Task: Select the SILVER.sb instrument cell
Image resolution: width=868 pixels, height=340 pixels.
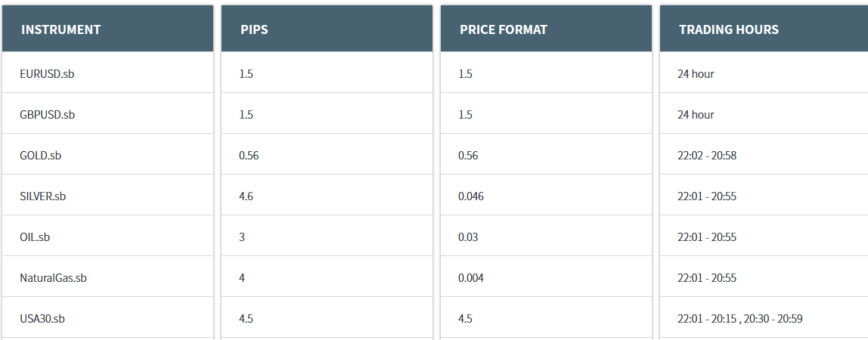Action: 108,195
